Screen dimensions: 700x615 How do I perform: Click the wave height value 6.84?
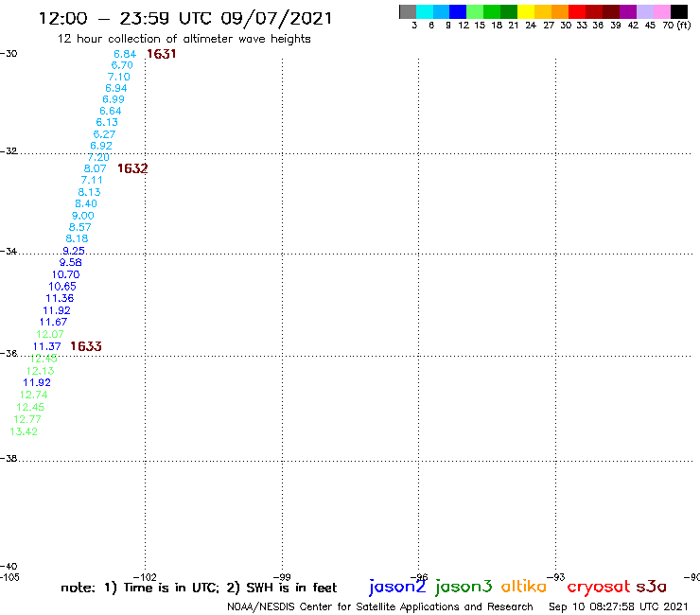pos(125,54)
